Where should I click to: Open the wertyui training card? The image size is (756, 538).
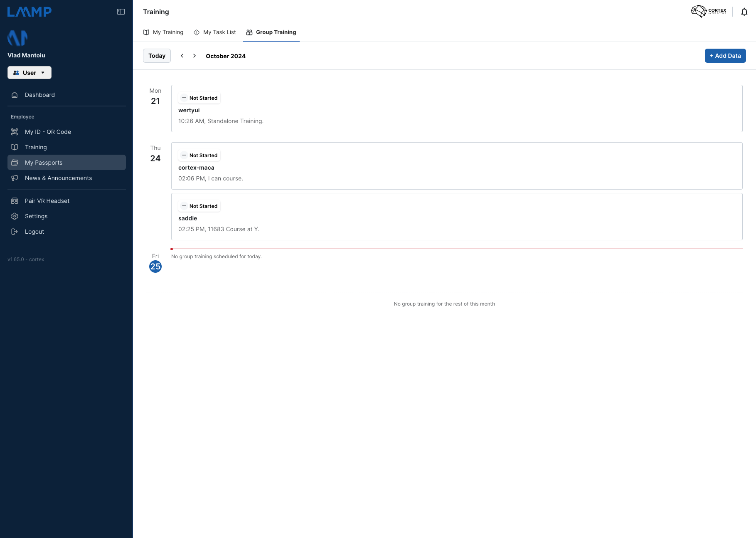457,109
